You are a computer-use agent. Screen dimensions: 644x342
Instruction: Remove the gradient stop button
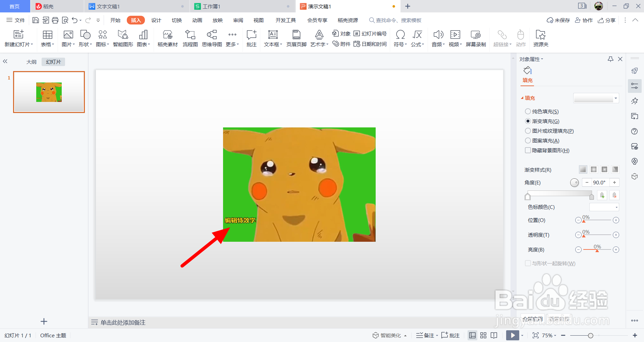pyautogui.click(x=614, y=195)
